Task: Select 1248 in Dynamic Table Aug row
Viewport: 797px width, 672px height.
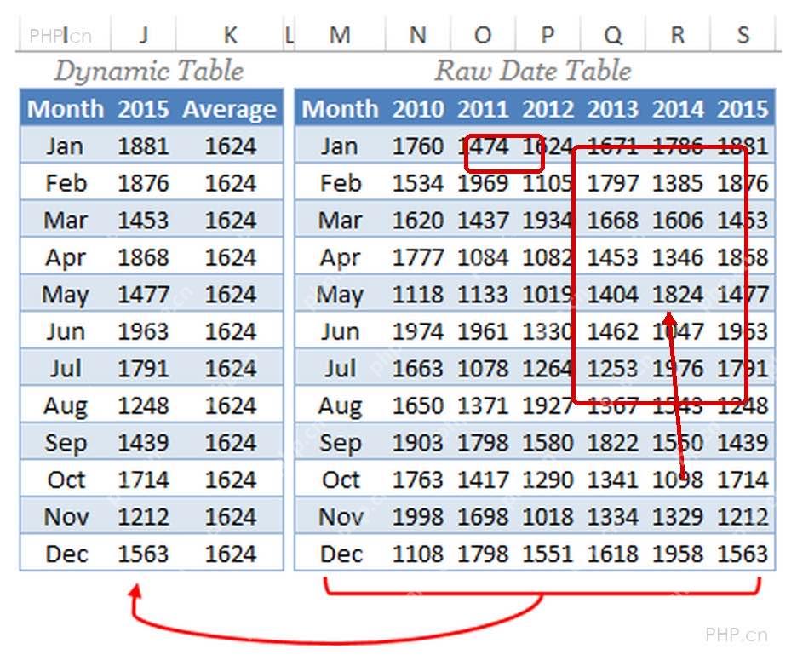Action: click(143, 405)
